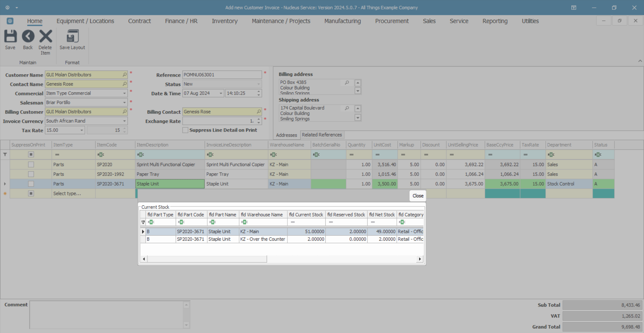Click the Customer Name search magnifier icon

(x=124, y=75)
